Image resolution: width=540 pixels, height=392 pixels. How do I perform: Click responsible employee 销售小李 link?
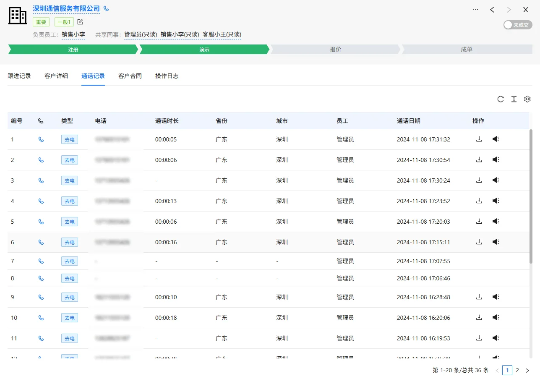[x=73, y=34]
